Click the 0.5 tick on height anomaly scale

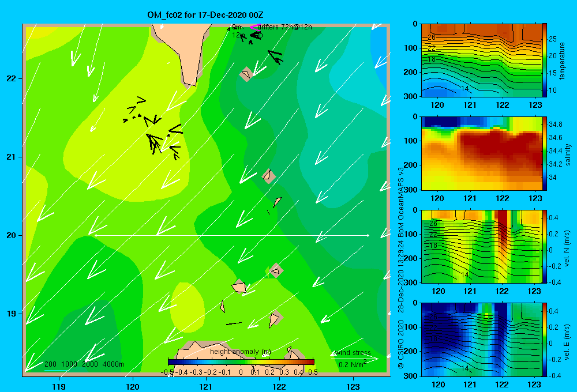point(313,372)
